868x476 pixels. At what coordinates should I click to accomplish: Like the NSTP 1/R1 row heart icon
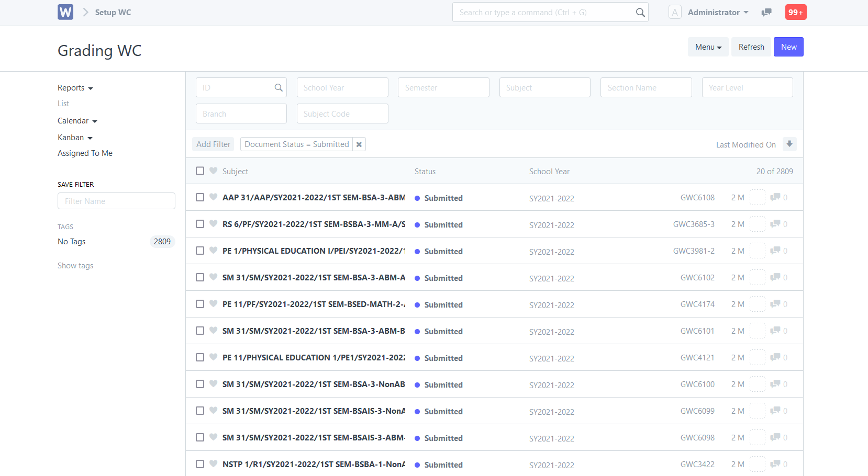pos(213,464)
